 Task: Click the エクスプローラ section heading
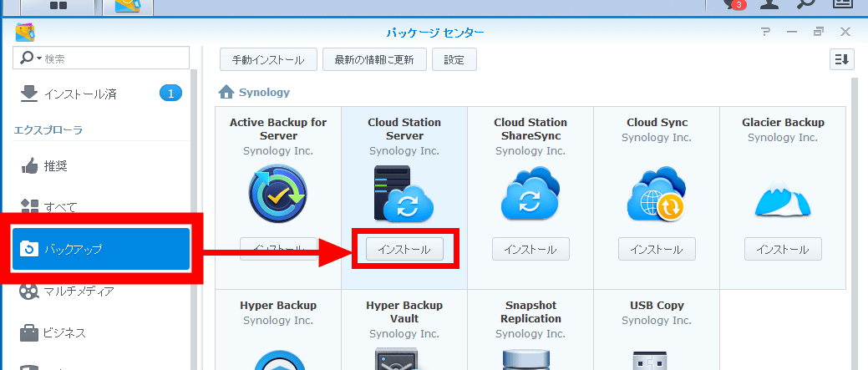[x=48, y=130]
